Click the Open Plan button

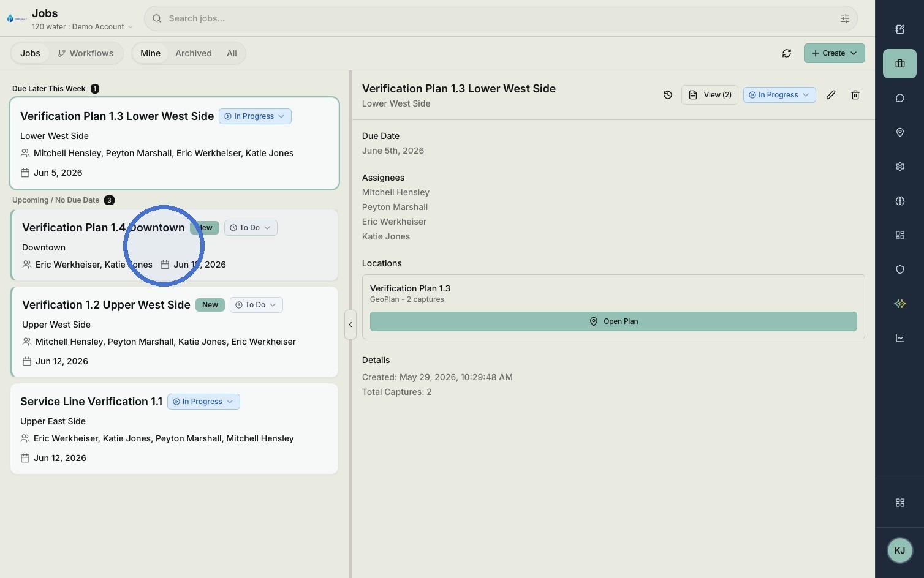point(613,321)
